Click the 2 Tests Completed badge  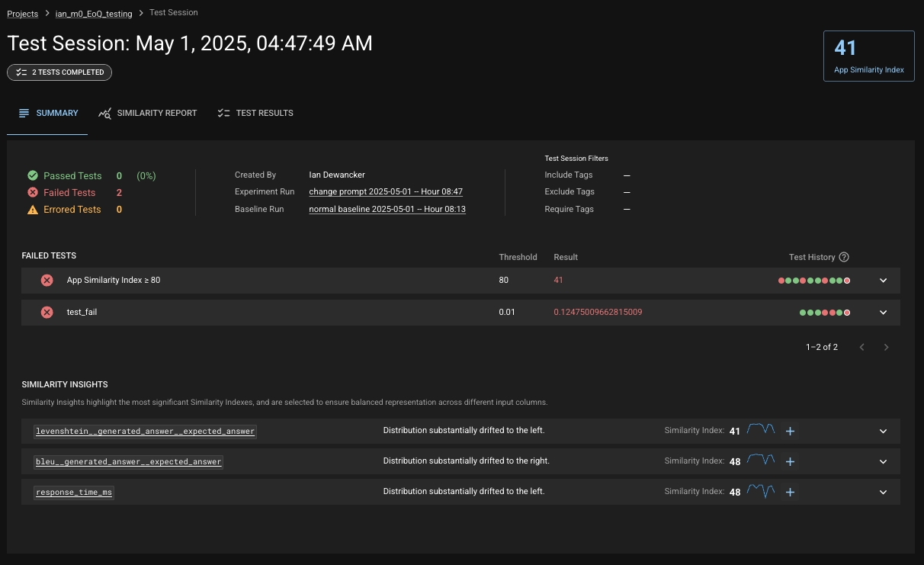tap(59, 72)
